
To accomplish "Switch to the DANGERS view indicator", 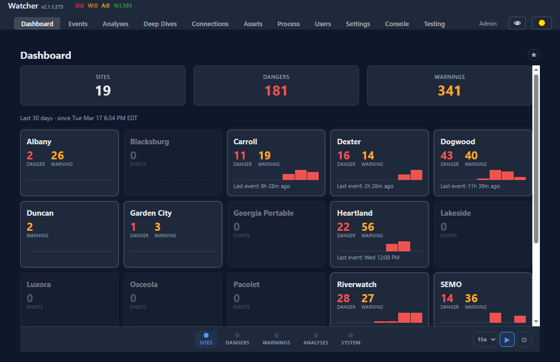I will click(x=237, y=339).
